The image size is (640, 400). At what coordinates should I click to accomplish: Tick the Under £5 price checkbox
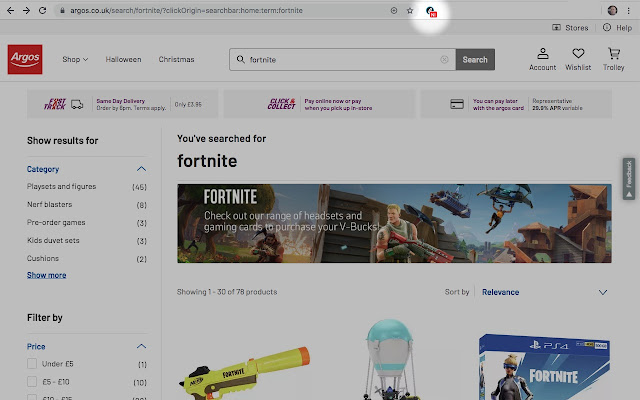pos(32,363)
